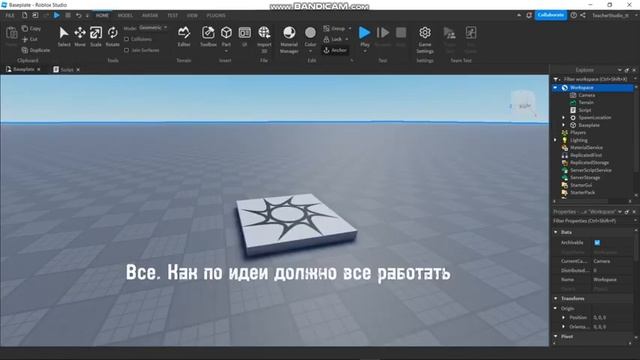Toggle the Join Surfaces checkbox
Screen dimensions: 640x360
coord(127,50)
